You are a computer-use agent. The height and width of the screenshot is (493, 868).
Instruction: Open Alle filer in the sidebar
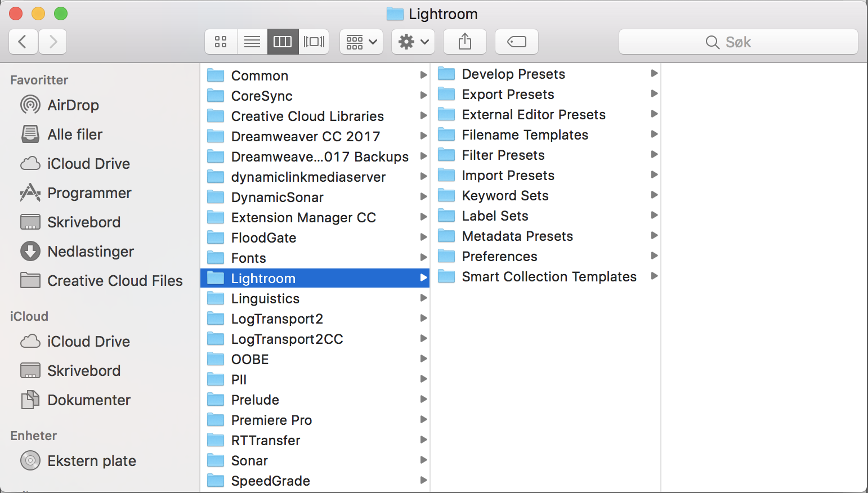click(x=61, y=135)
